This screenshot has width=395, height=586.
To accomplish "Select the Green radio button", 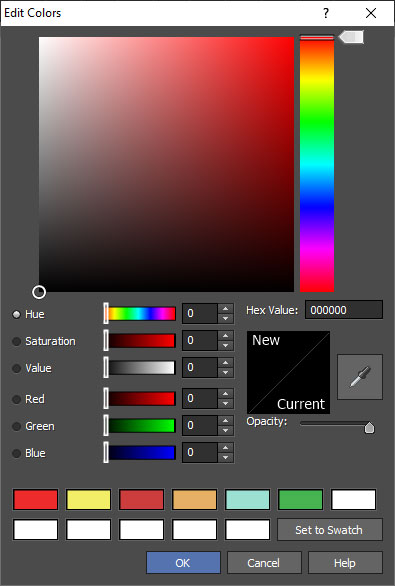I will (16, 426).
